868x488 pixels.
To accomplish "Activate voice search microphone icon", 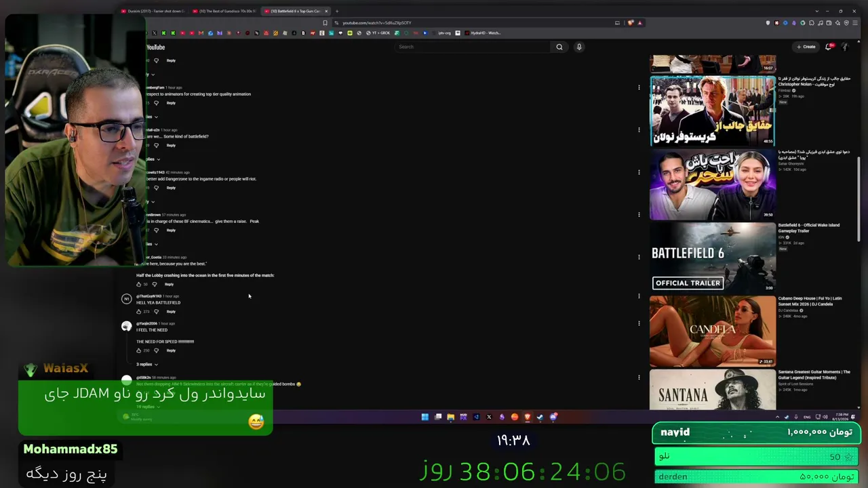I will pyautogui.click(x=579, y=47).
